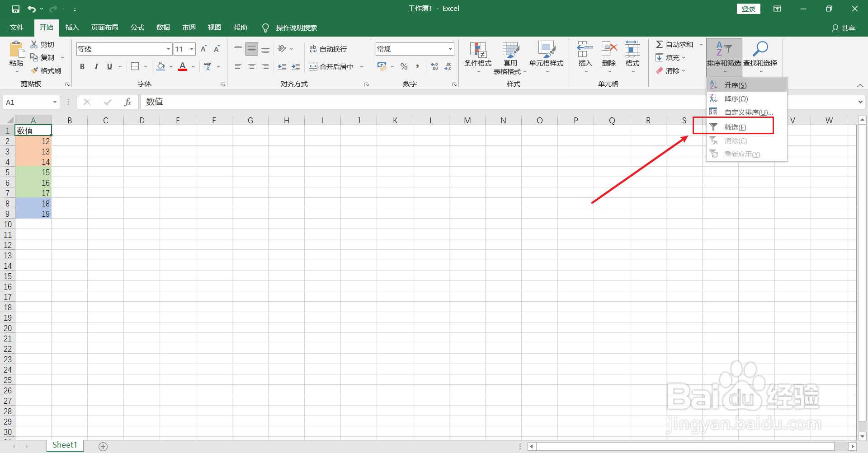Collapse the ribbon with chevron
Screen dimensions: 868x453
(860, 85)
